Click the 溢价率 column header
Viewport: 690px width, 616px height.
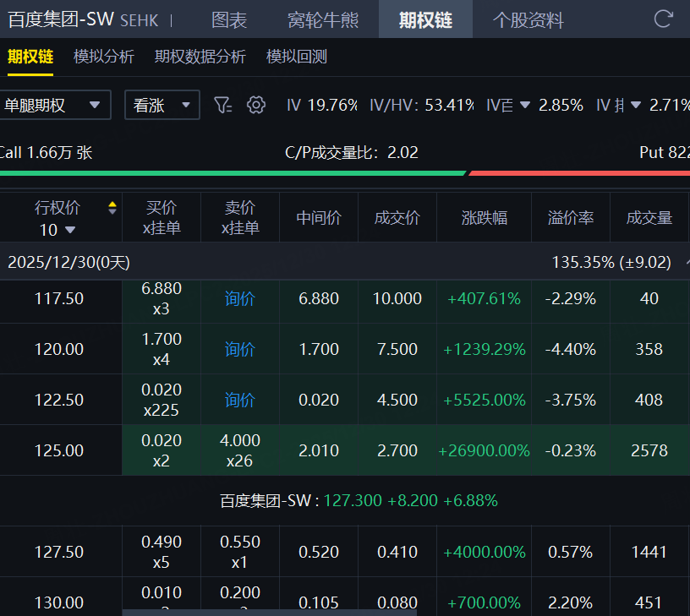(x=570, y=218)
